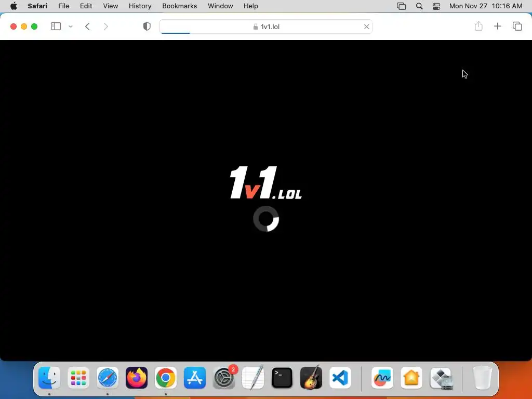Expand the tab group dropdown arrow

(x=71, y=26)
